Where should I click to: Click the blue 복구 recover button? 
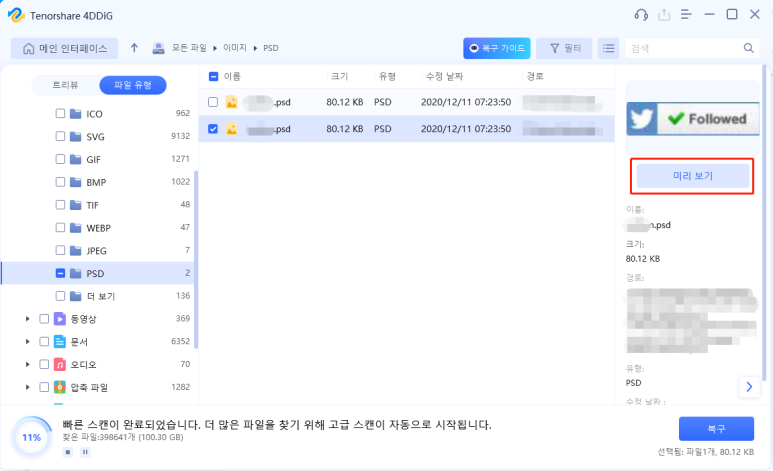pos(716,429)
